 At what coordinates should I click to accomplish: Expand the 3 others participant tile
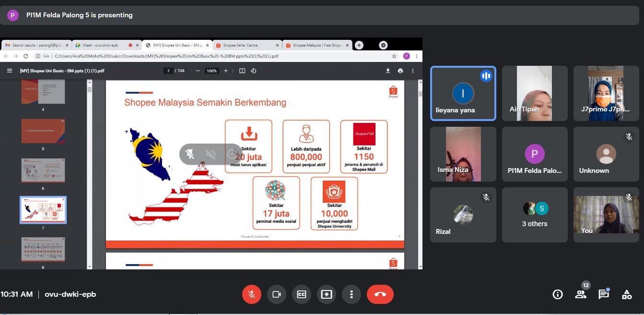(x=535, y=215)
